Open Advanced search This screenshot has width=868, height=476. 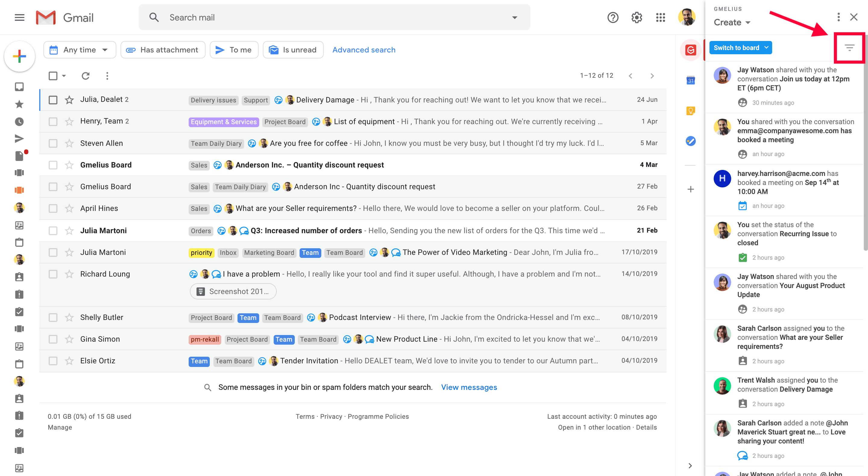pos(363,50)
